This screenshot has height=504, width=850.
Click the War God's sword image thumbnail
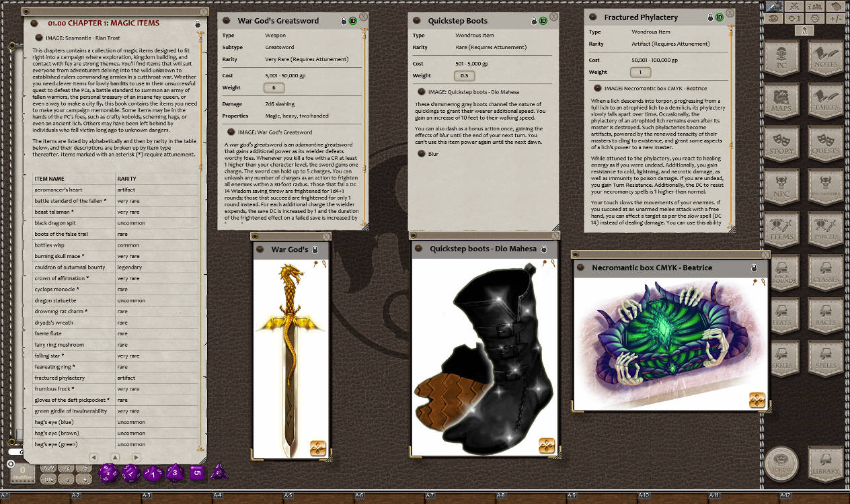coord(291,349)
